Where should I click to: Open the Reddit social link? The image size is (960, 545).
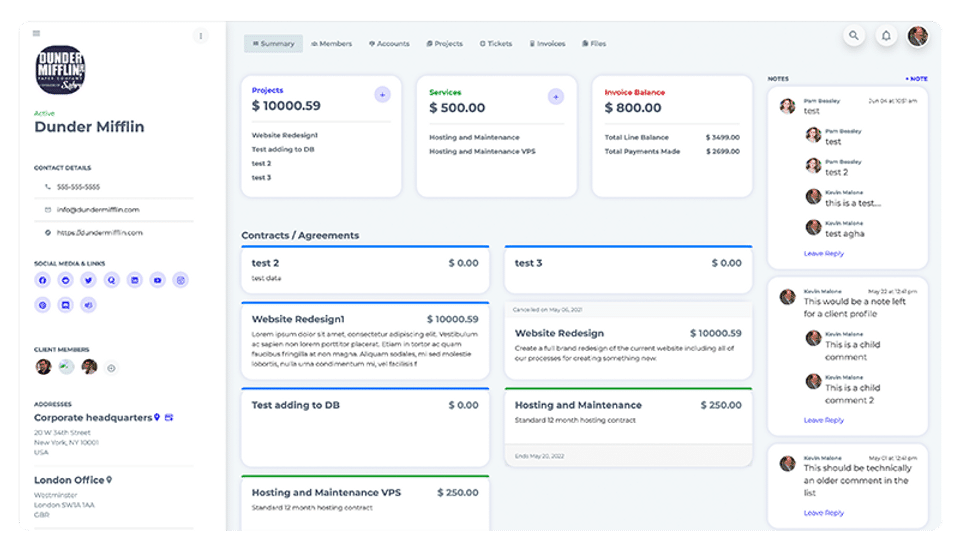tap(66, 280)
